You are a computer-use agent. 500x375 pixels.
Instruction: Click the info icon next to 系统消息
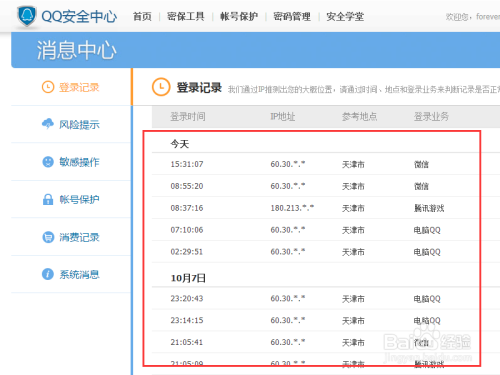48,274
